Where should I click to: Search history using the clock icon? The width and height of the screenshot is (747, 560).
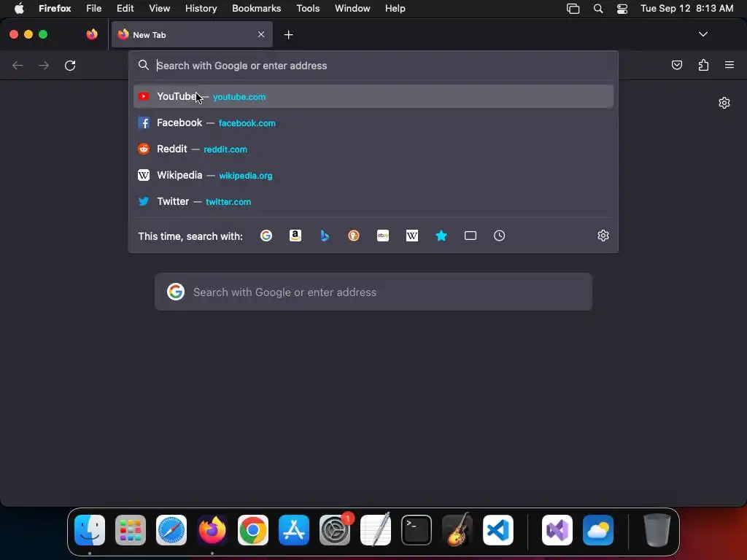(499, 236)
